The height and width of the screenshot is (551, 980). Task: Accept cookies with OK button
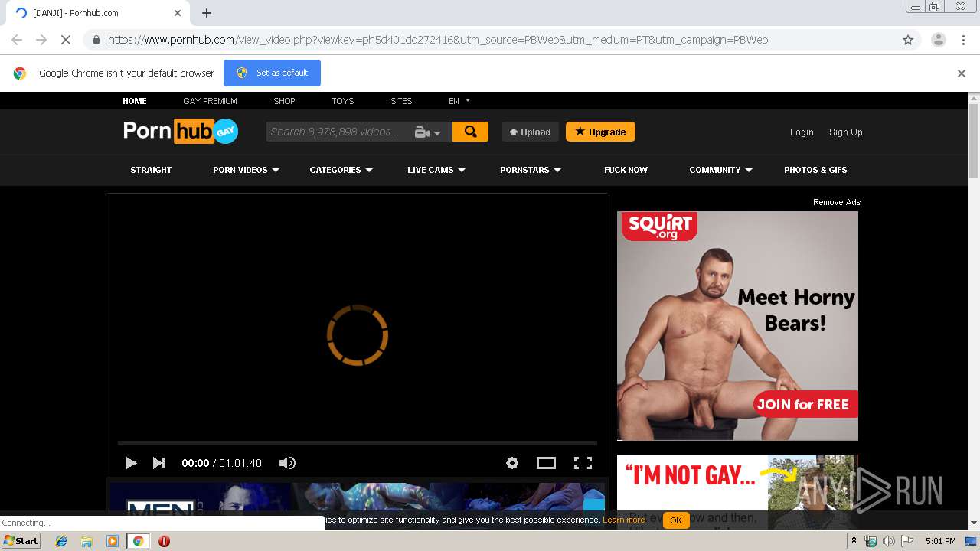[675, 520]
